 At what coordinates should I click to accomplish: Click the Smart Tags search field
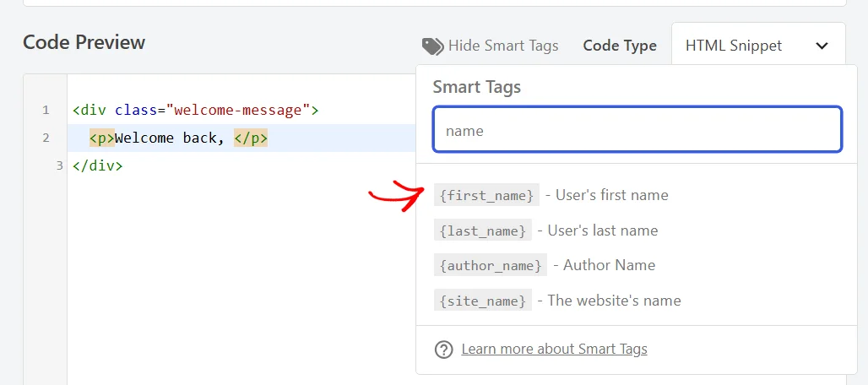click(637, 129)
